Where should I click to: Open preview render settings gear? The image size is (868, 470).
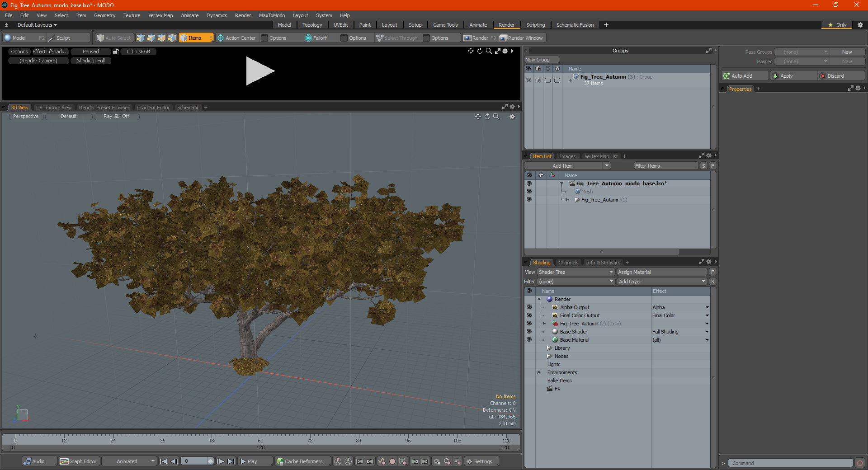tap(505, 51)
